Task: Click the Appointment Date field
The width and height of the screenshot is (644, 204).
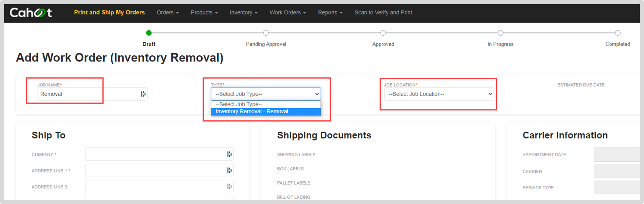Action: click(617, 155)
